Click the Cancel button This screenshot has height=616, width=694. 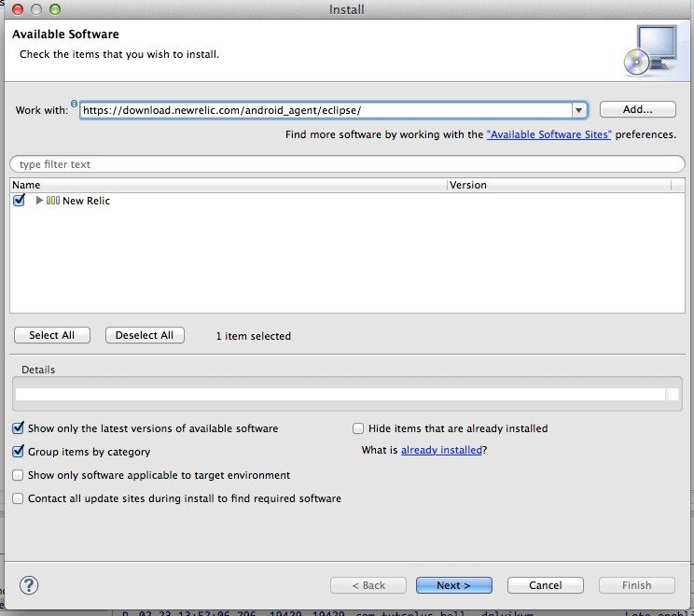546,585
